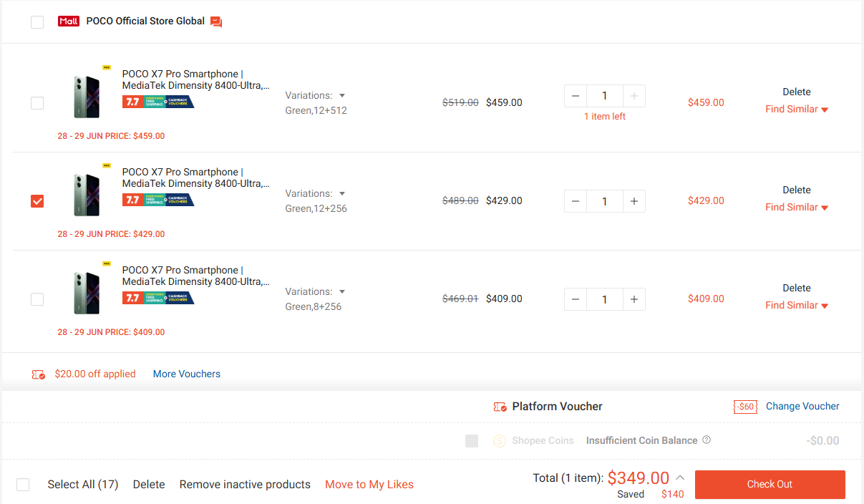The width and height of the screenshot is (864, 504).
Task: Expand Find Similar for the $429.00 item
Action: click(x=797, y=208)
